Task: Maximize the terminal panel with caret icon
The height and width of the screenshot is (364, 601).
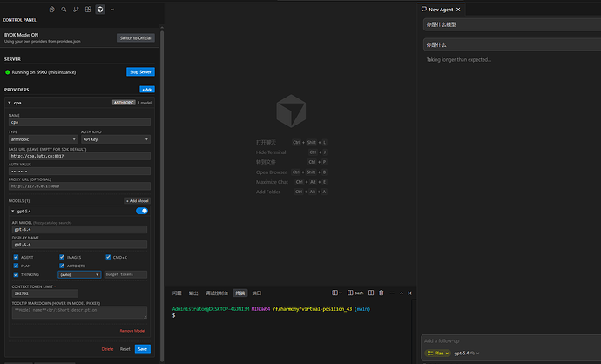Action: click(x=402, y=293)
